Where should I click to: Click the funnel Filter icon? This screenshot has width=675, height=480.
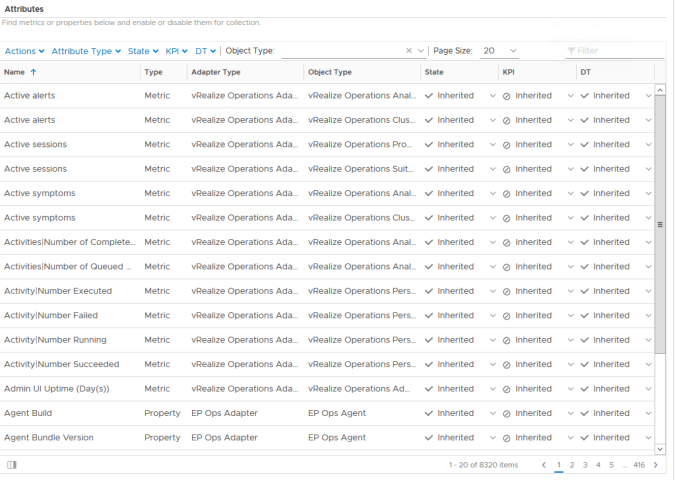pos(571,51)
